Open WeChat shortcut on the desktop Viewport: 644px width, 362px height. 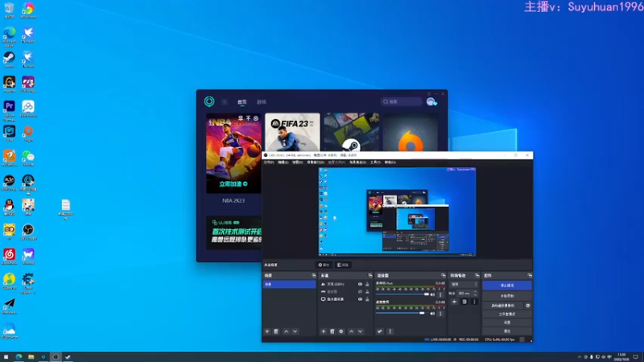[28, 158]
